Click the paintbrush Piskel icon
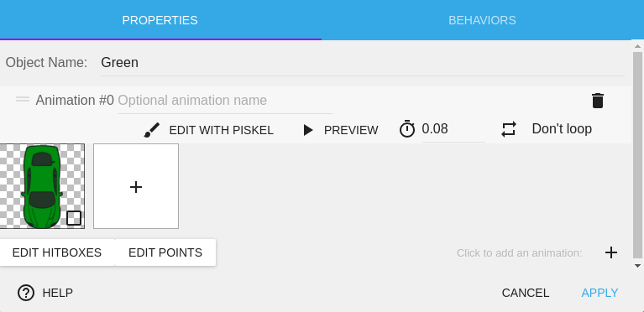This screenshot has width=644, height=312. (x=152, y=130)
